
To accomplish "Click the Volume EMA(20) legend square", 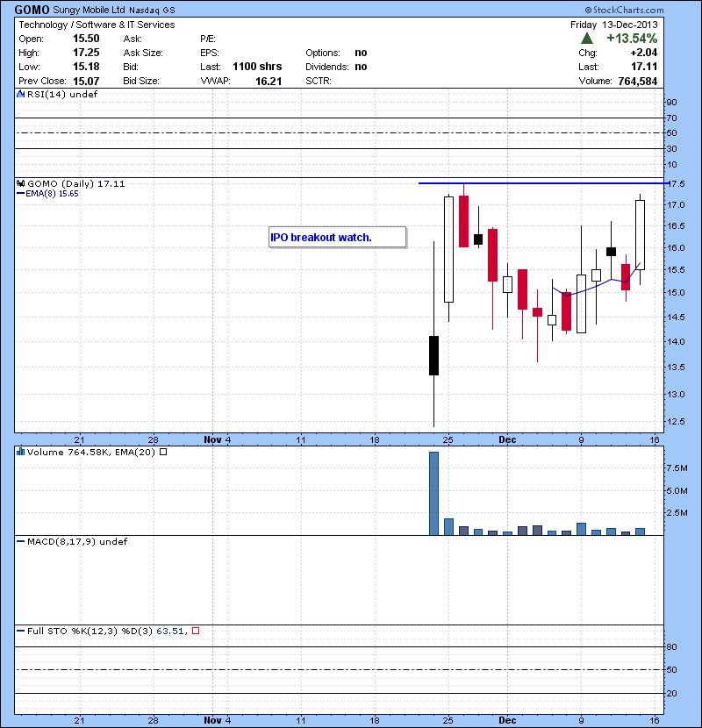I will pos(163,452).
